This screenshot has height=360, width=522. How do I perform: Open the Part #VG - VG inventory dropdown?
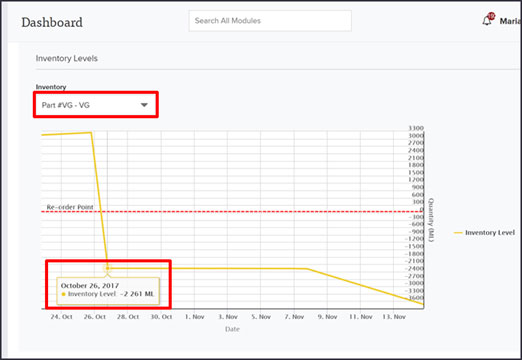(x=96, y=105)
